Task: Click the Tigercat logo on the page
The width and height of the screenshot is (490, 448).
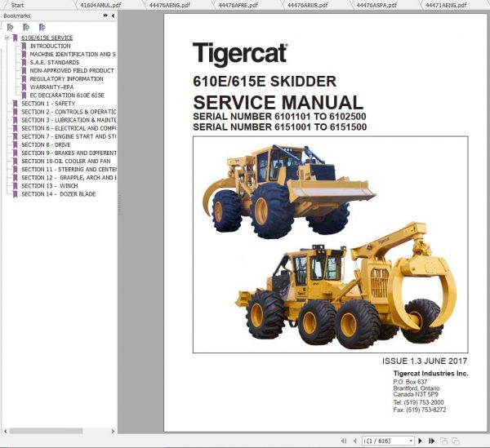Action: click(240, 54)
